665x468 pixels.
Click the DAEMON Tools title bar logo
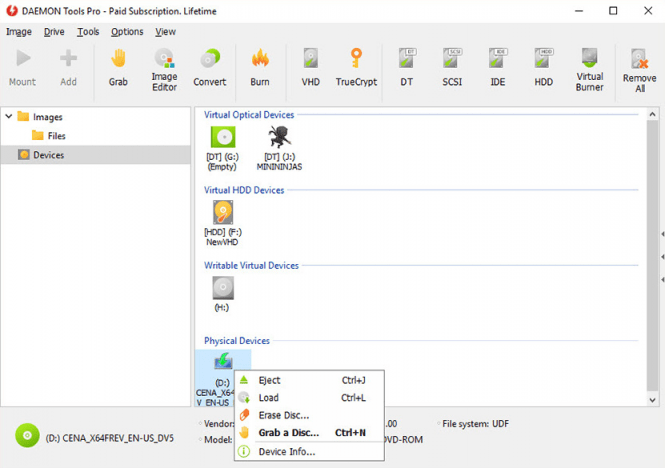point(12,11)
